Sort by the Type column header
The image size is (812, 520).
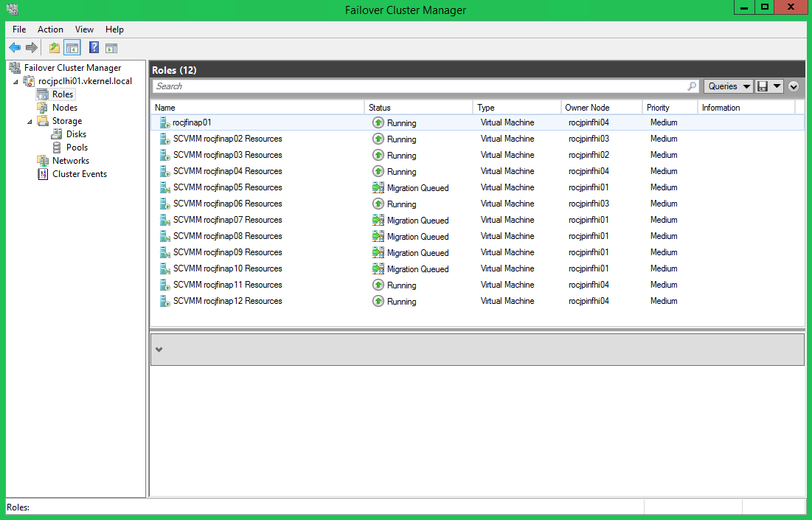pos(517,108)
